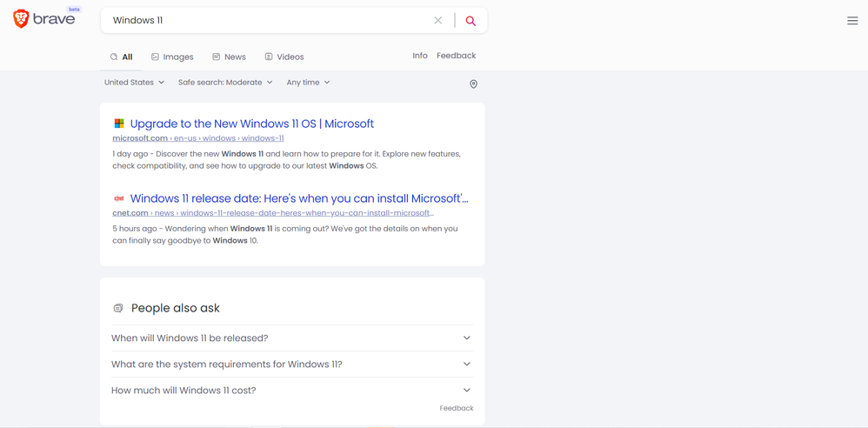Screen dimensions: 868x428
Task: Open the Info link
Action: coord(420,56)
